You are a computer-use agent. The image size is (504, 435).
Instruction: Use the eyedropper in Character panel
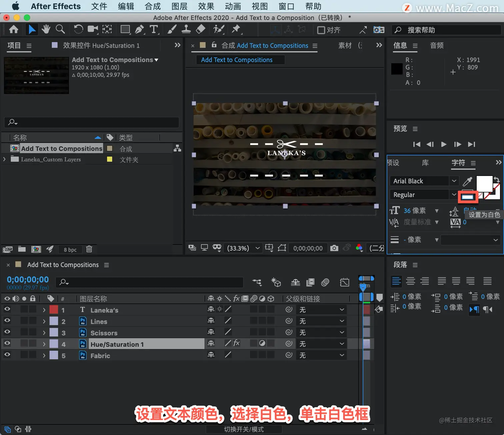[467, 181]
